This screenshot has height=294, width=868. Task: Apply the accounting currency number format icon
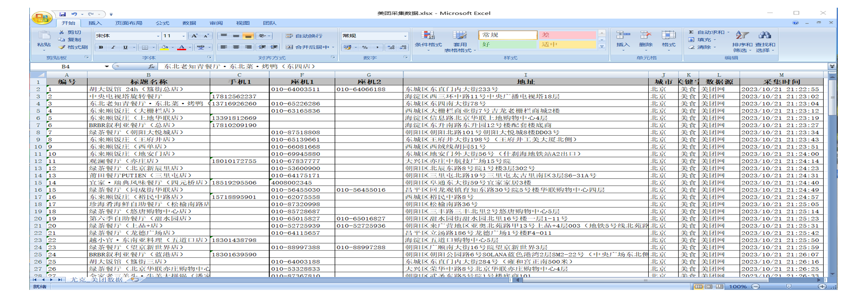point(347,47)
